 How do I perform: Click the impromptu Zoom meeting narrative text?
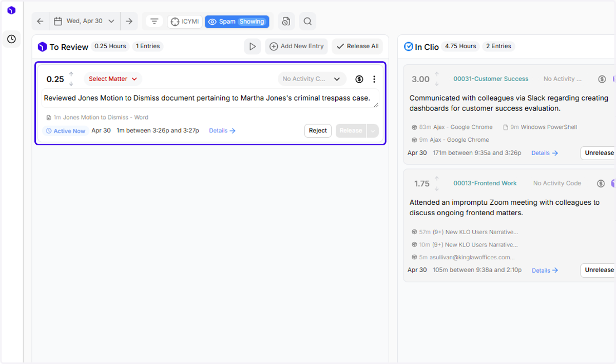click(x=505, y=207)
